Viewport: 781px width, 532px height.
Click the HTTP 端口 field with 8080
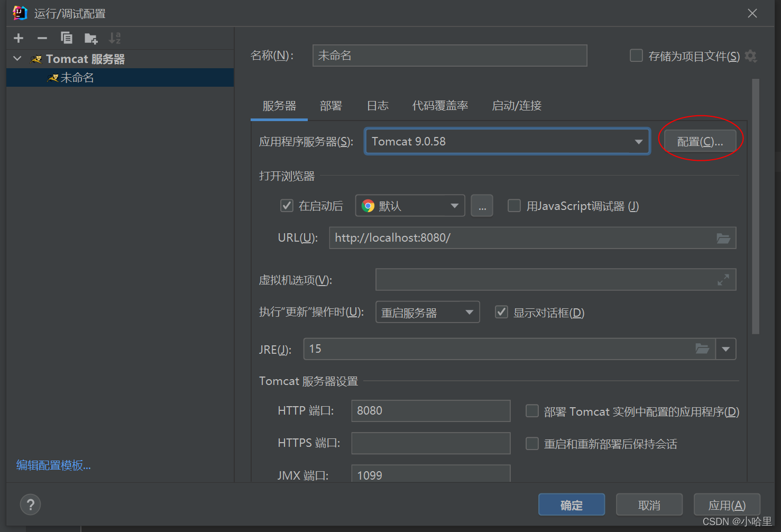point(431,411)
